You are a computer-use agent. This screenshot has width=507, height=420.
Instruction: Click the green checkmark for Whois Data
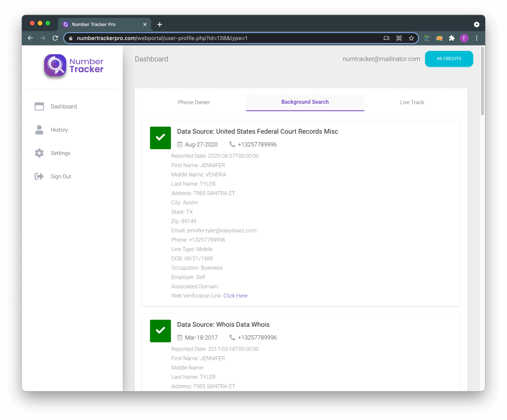[160, 331]
